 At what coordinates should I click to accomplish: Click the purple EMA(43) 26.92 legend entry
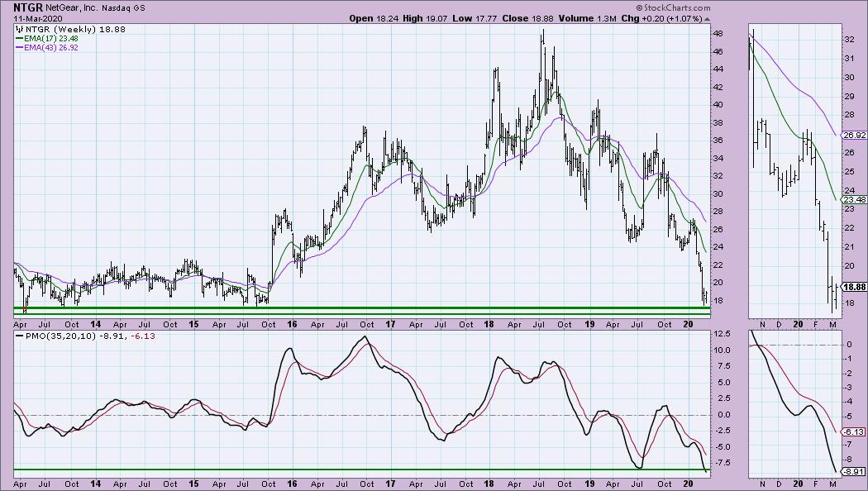[47, 48]
